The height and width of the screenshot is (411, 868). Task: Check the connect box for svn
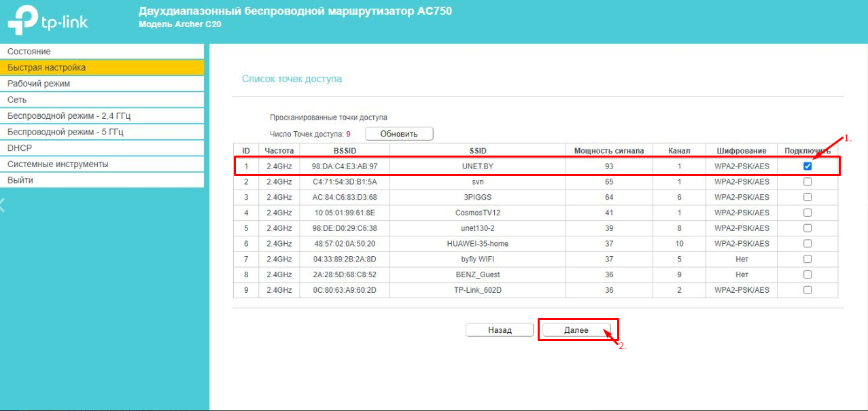pos(808,182)
